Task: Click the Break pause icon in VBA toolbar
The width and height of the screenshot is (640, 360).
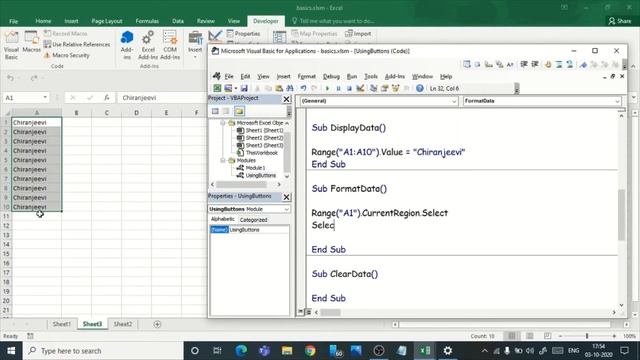Action: click(338, 88)
